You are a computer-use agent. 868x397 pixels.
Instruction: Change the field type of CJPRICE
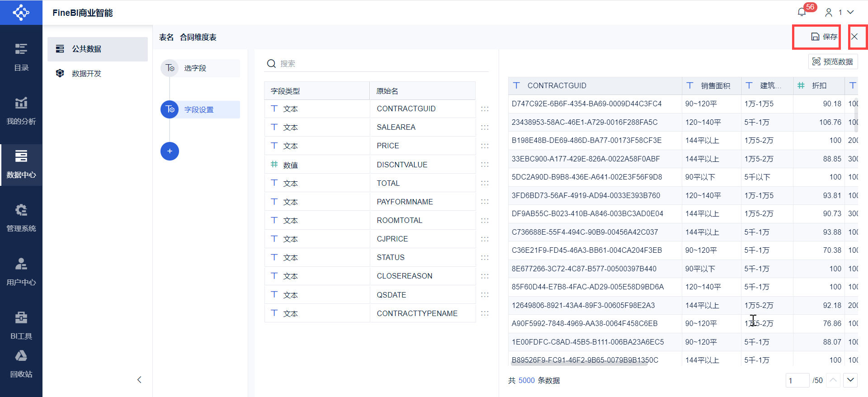point(274,239)
